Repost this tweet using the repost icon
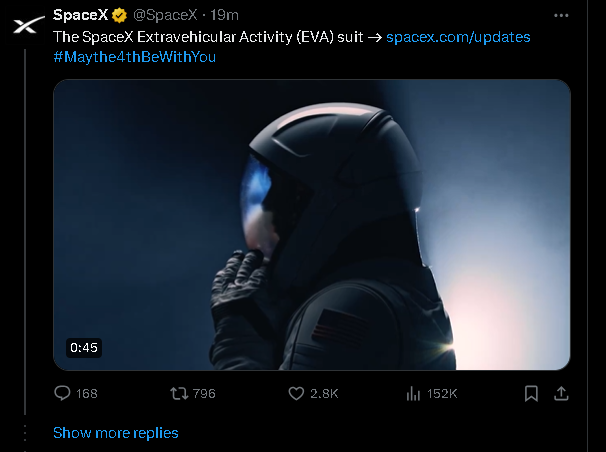606x452 pixels. [x=179, y=394]
